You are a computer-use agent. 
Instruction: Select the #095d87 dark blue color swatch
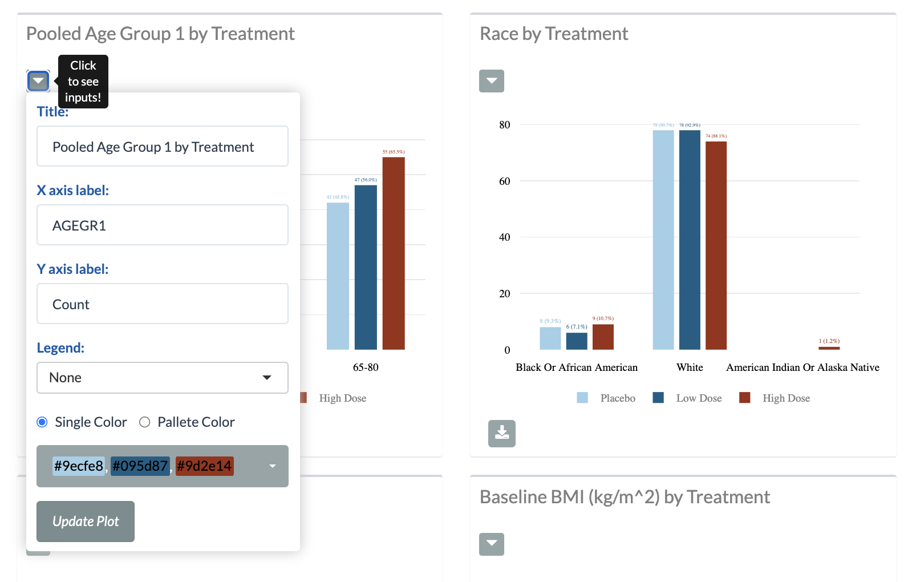(140, 466)
